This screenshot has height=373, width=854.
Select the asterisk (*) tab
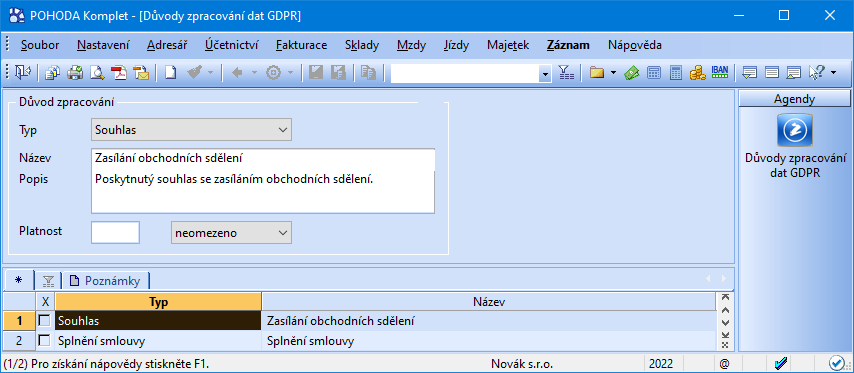(19, 280)
